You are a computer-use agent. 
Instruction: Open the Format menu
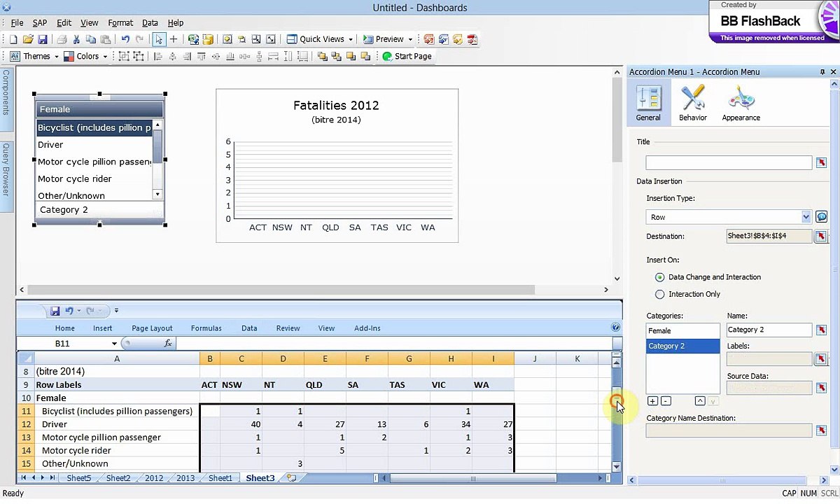(120, 23)
